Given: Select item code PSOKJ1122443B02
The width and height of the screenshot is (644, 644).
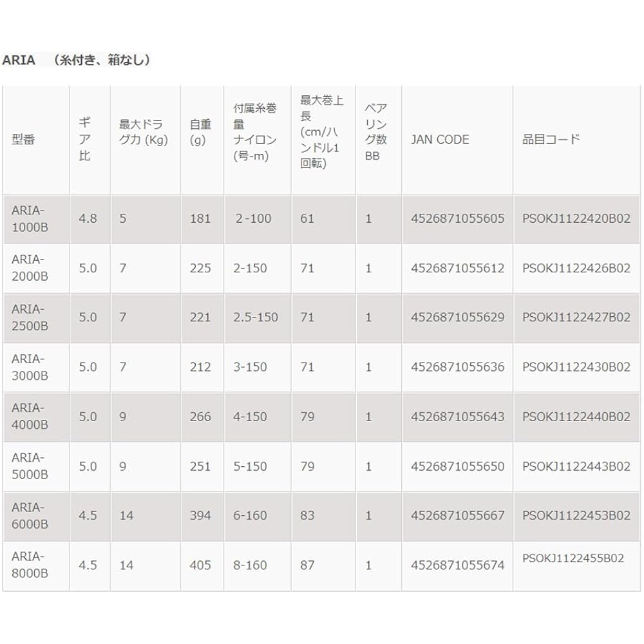Looking at the screenshot, I should click(x=576, y=466).
